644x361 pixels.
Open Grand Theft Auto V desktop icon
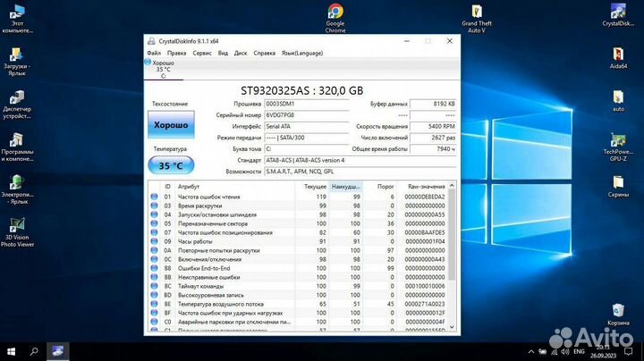tap(477, 18)
